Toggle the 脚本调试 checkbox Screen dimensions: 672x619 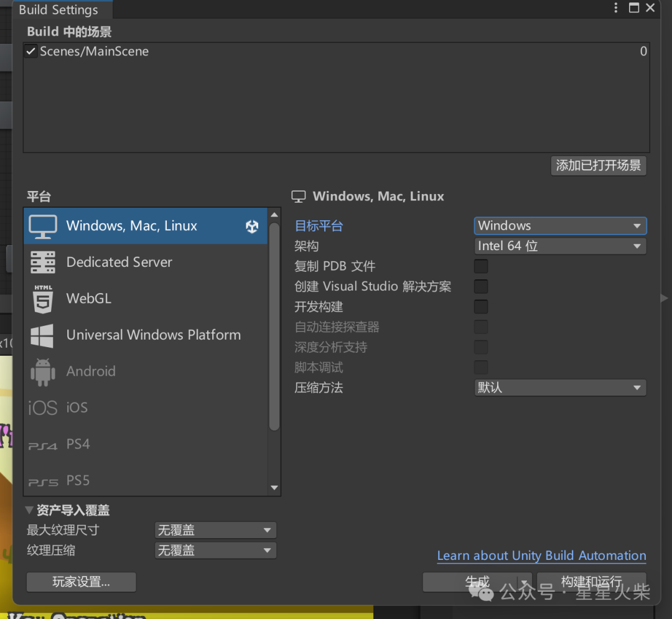481,367
